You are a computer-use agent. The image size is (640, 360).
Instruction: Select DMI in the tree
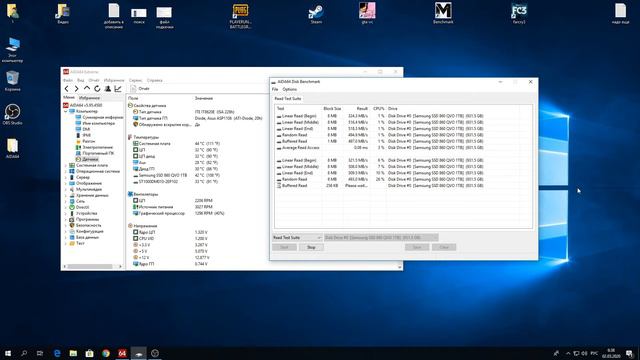point(83,129)
